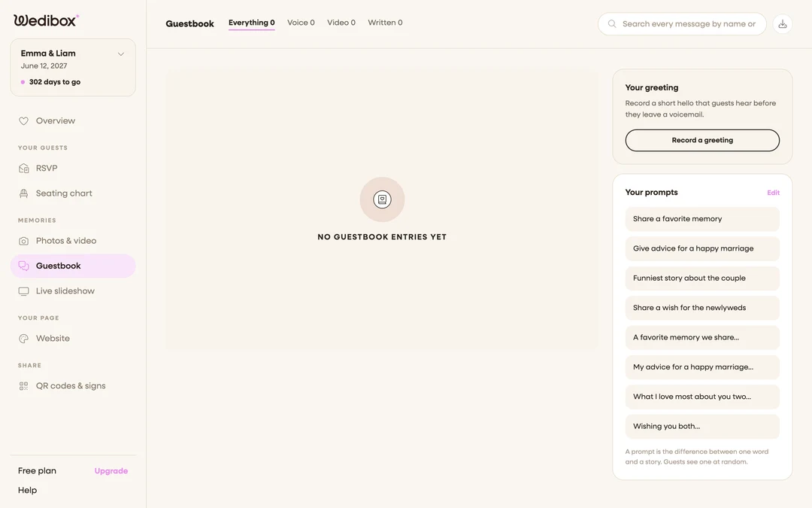Switch to the Voice 0 tab
Screen dimensions: 812x508
tap(301, 23)
